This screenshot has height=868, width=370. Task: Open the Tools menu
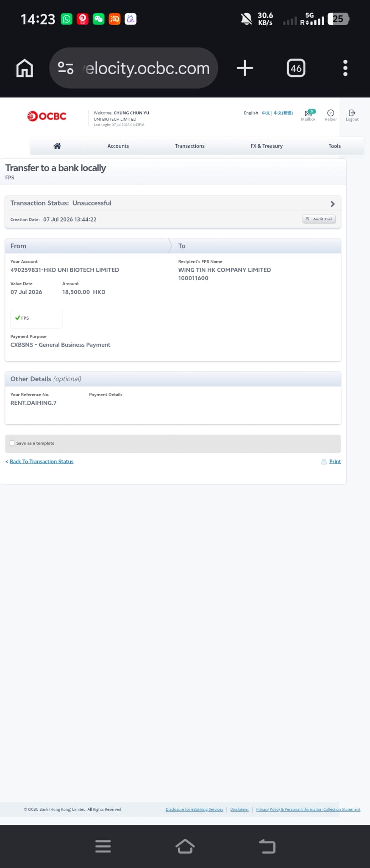334,146
